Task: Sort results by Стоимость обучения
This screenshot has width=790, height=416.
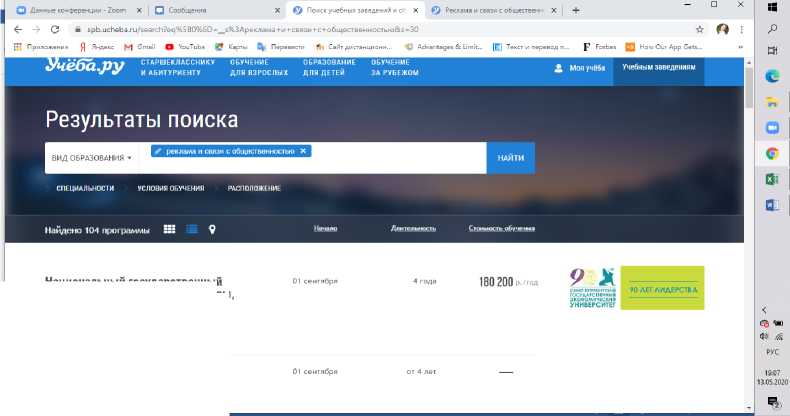Action: pos(502,228)
